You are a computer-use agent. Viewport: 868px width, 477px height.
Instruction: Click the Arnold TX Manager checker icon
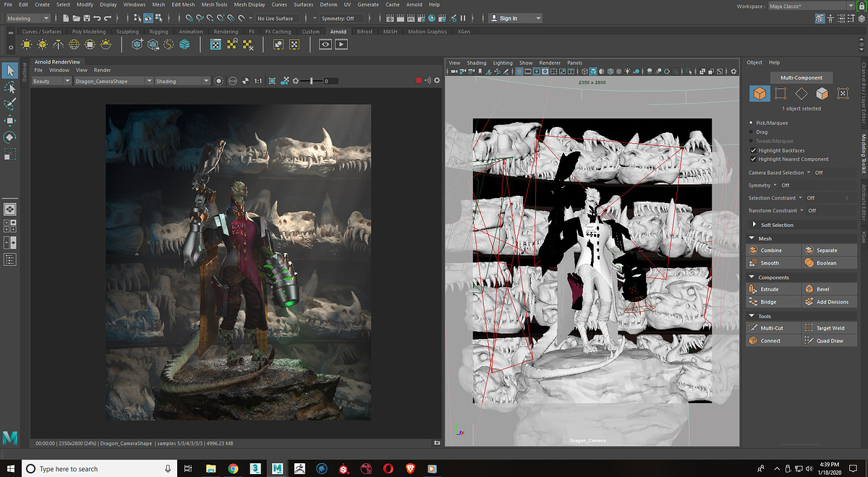(216, 44)
